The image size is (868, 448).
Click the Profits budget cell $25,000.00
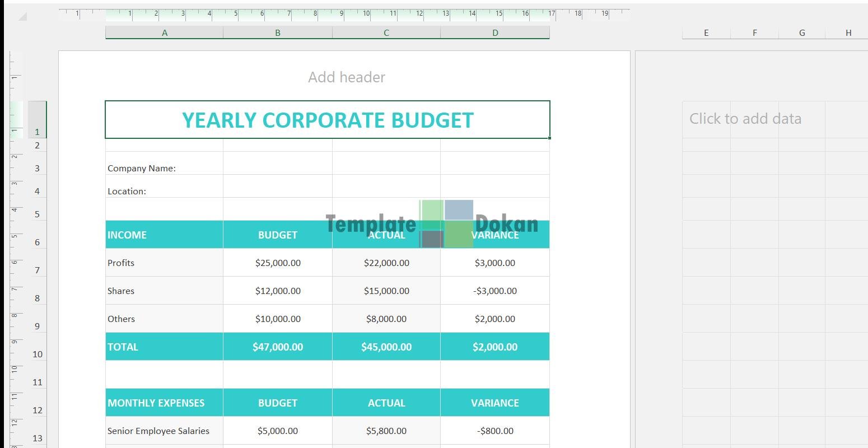[x=278, y=263]
